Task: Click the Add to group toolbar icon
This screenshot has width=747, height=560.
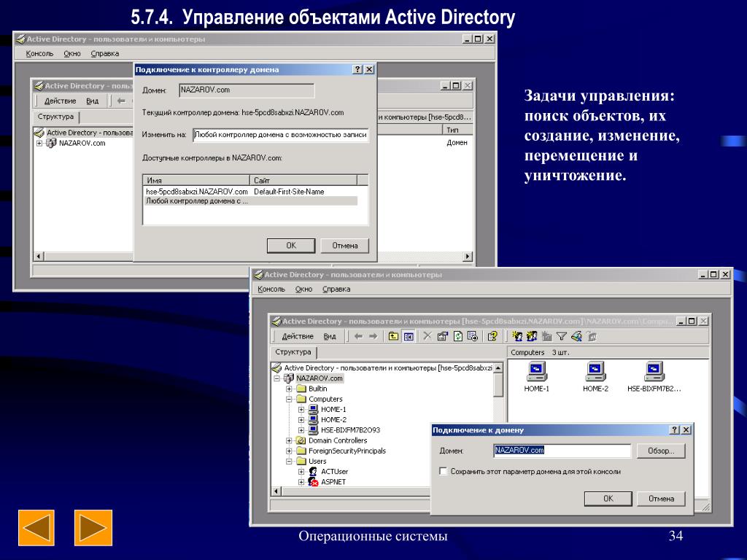Action: click(591, 336)
